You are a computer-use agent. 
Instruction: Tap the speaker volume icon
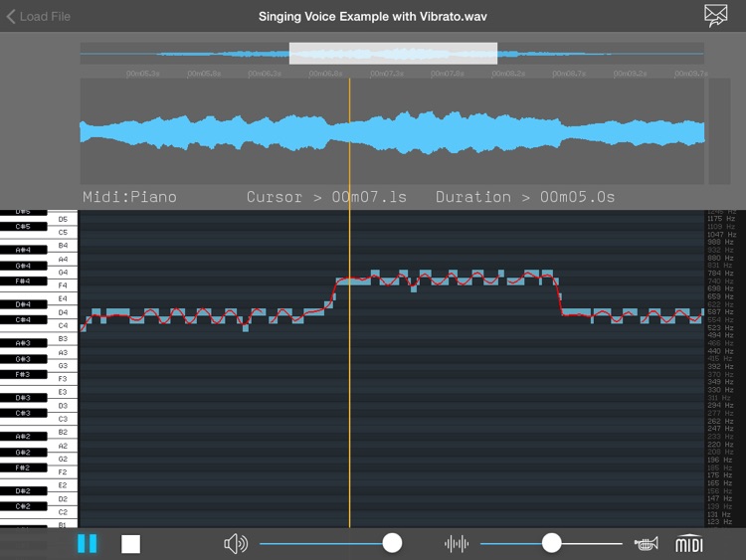click(236, 543)
